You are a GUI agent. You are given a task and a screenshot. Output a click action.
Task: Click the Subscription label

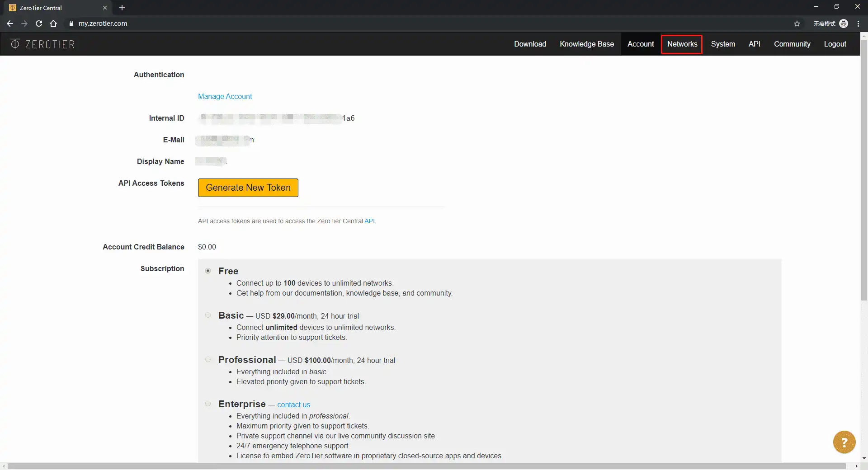click(162, 268)
